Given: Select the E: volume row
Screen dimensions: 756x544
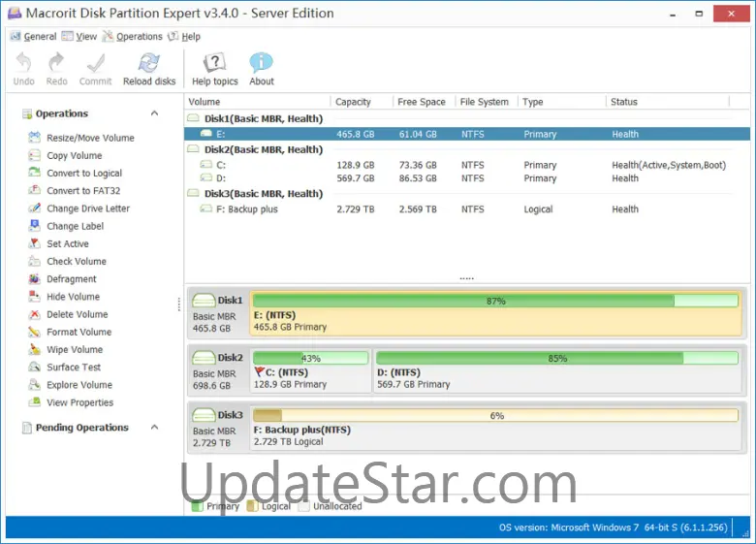Looking at the screenshot, I should 467,134.
